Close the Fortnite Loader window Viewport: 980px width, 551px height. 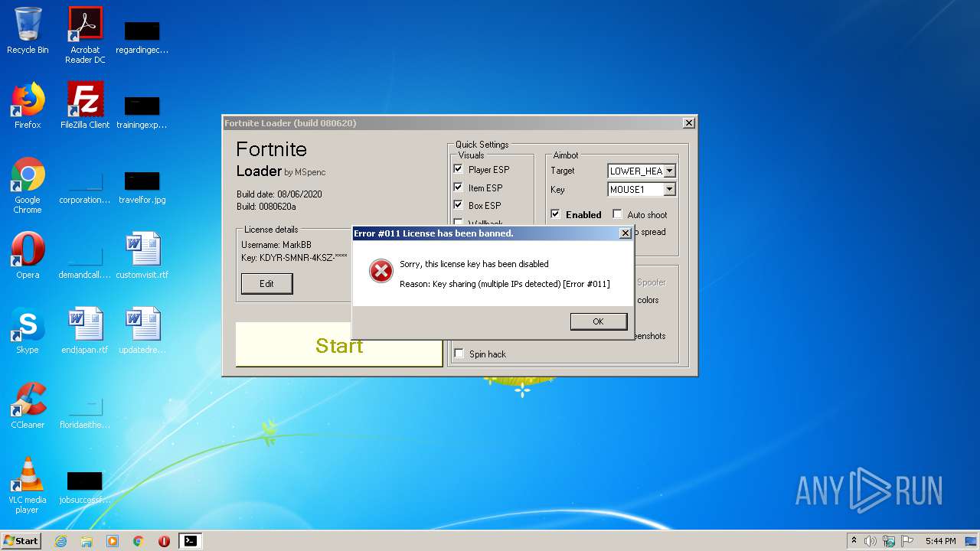tap(688, 123)
